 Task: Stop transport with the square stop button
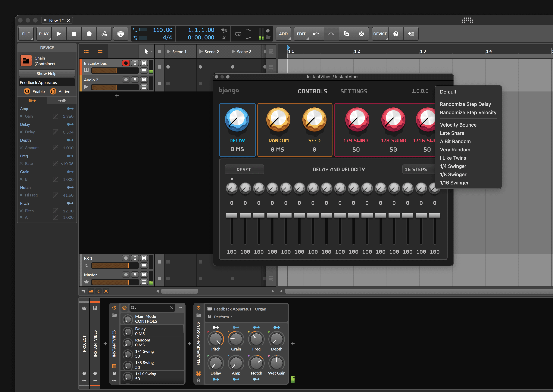pyautogui.click(x=74, y=34)
